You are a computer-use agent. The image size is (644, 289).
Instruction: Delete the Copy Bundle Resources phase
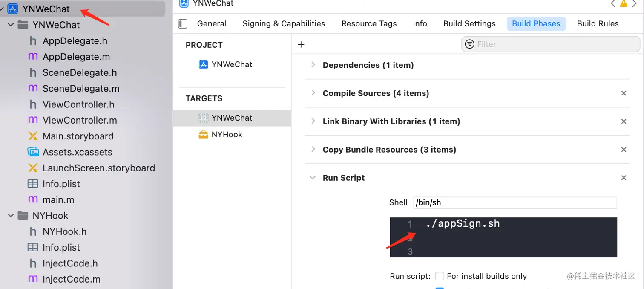[624, 150]
